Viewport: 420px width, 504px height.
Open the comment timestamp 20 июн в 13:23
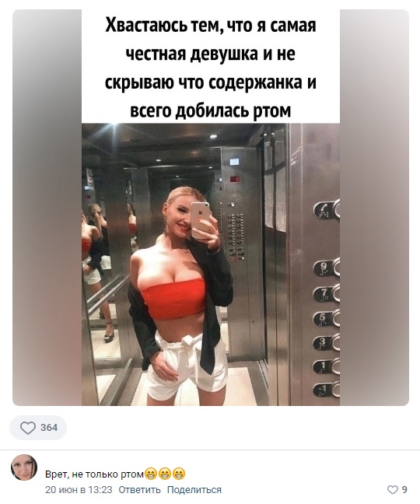tap(79, 490)
